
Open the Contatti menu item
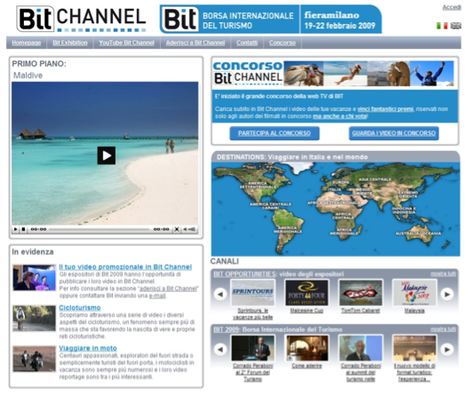[247, 43]
